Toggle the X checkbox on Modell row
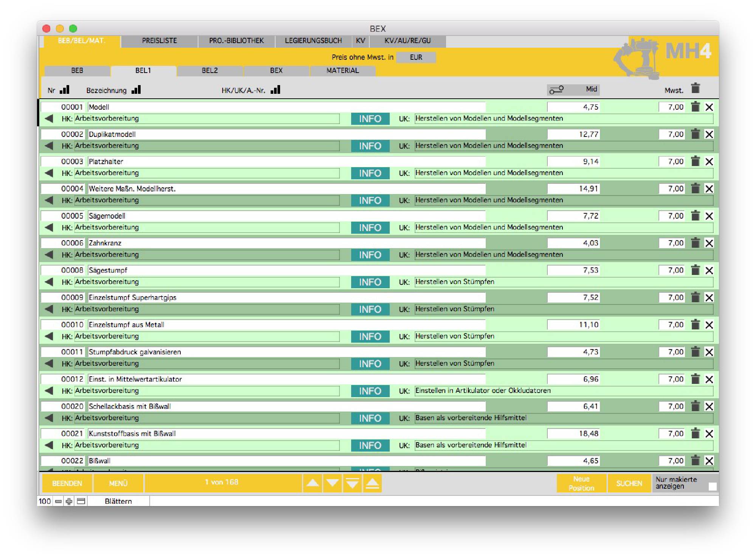Image resolution: width=756 pixels, height=559 pixels. (709, 107)
